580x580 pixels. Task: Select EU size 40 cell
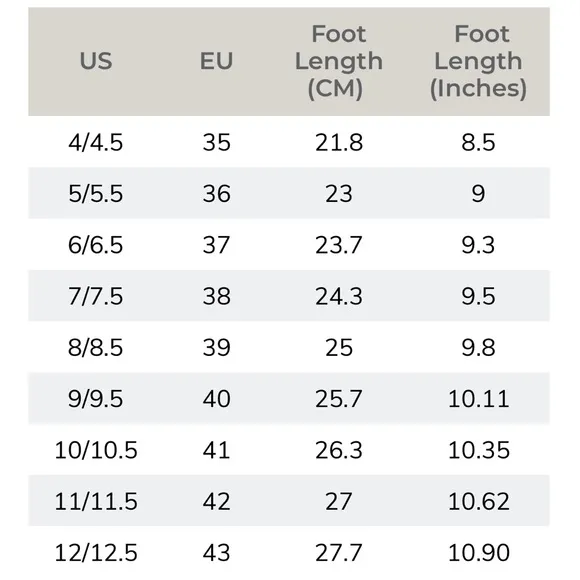[216, 399]
